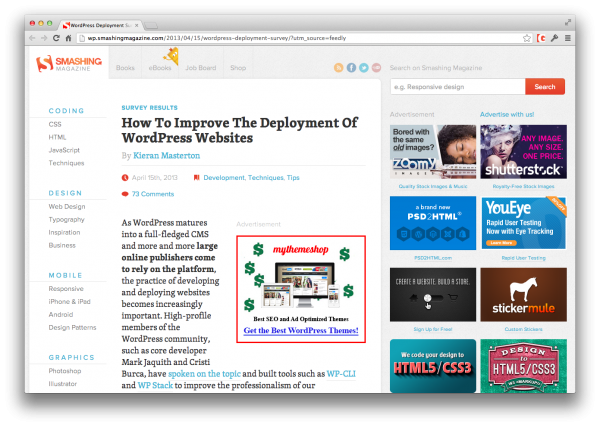Viewport: 600px width, 427px height.
Task: Open the WP Stack link
Action: coord(155,385)
